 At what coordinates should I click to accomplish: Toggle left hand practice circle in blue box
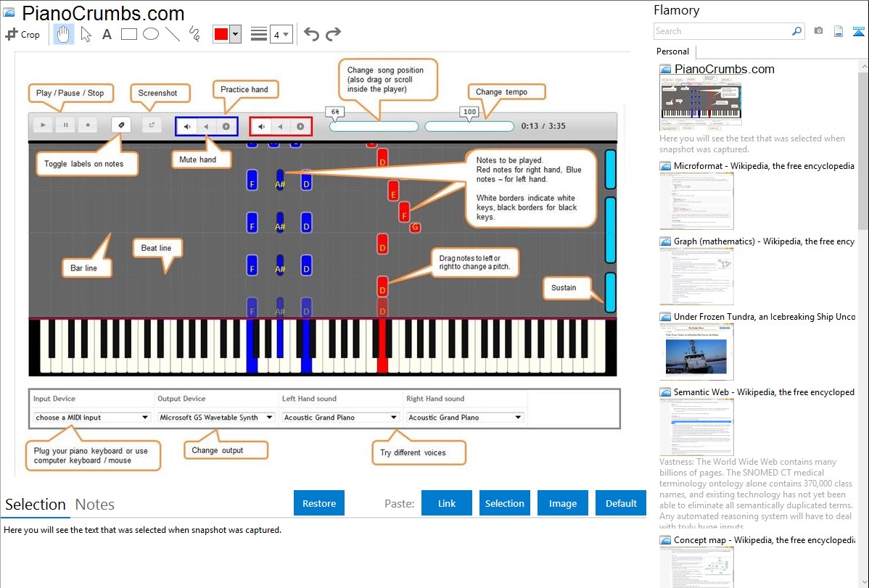point(226,126)
